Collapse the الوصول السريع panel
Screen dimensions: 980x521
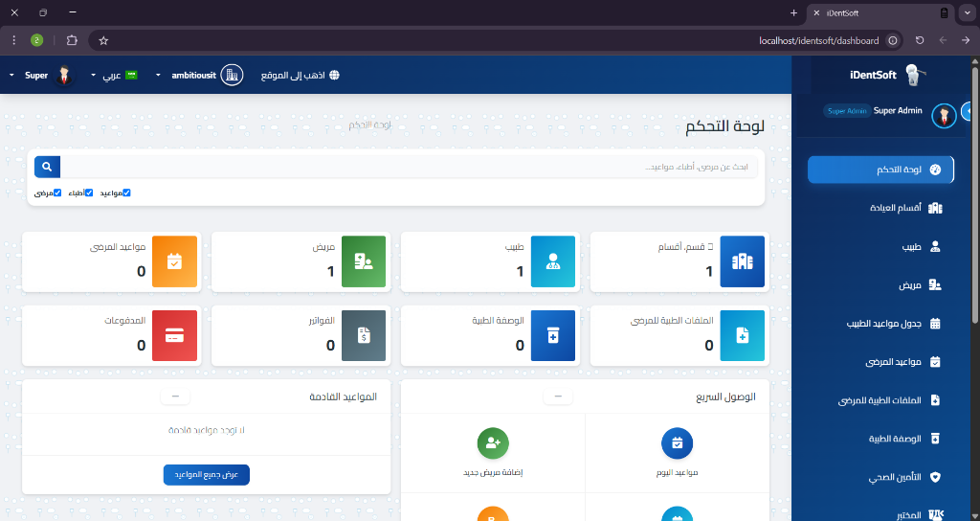(558, 396)
